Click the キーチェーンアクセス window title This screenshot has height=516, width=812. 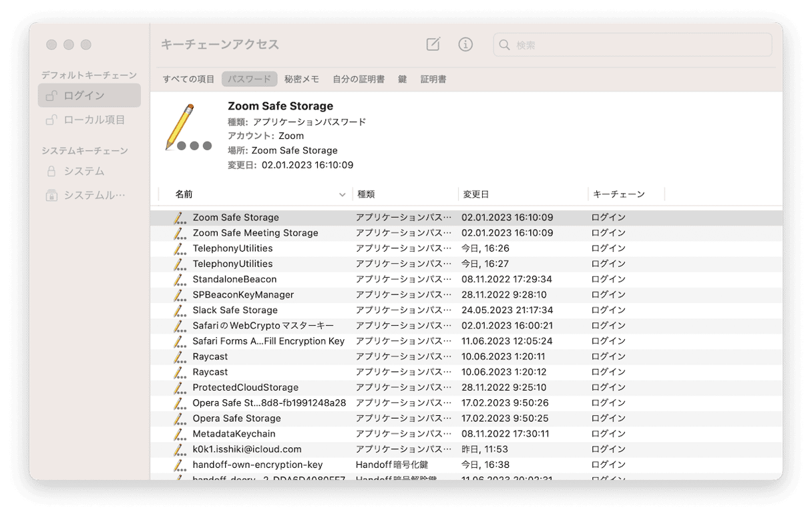click(220, 45)
